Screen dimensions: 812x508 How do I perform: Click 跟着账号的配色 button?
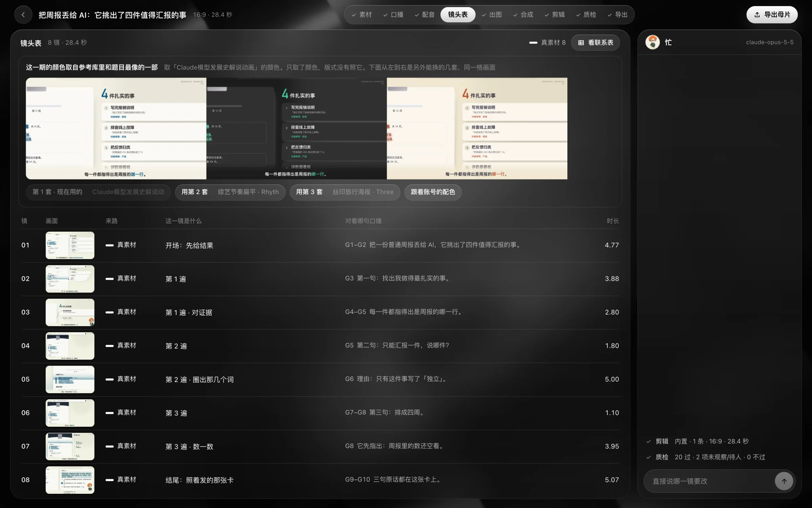[433, 192]
